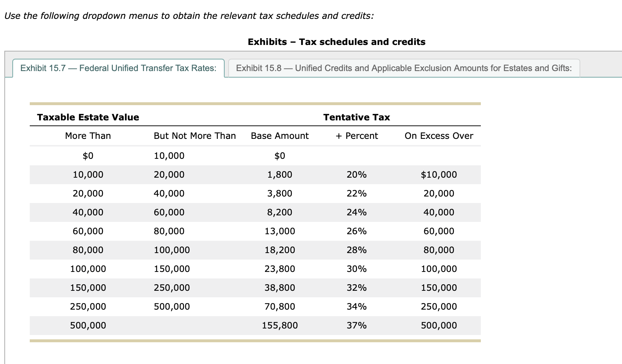
Task: Select the 37% rate in last row
Action: coord(356,325)
